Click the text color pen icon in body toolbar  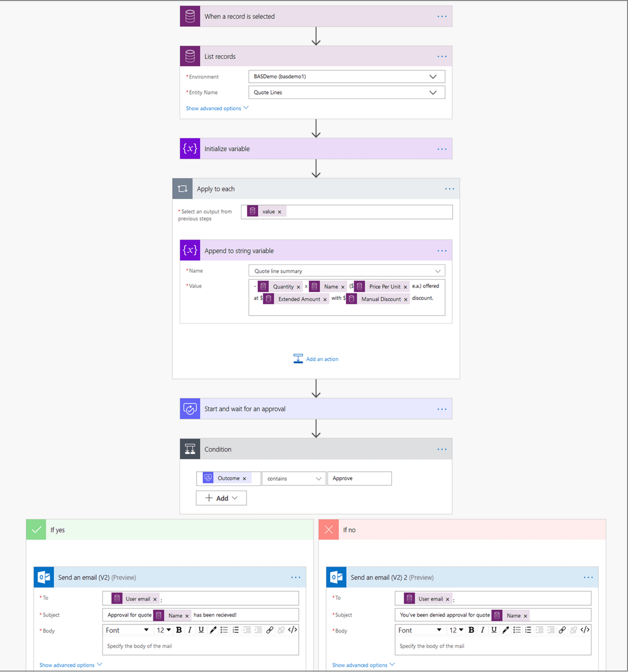coord(213,630)
